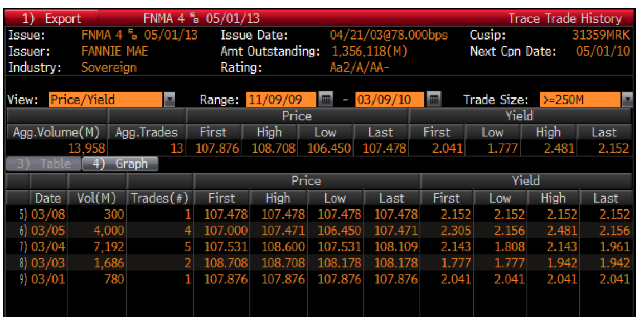Click the volume value 4,000

click(x=109, y=230)
